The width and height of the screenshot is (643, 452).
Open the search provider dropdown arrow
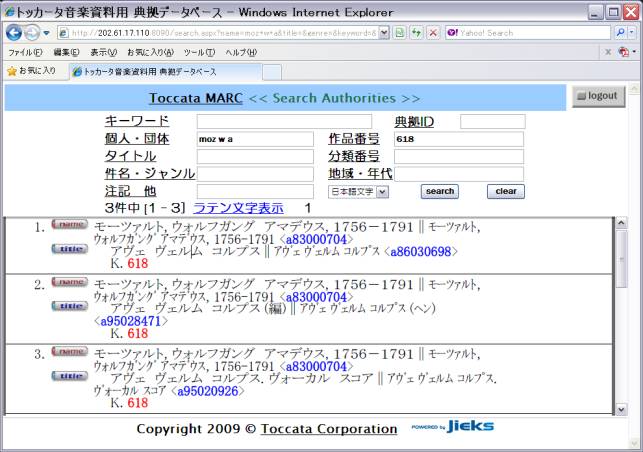(x=632, y=33)
